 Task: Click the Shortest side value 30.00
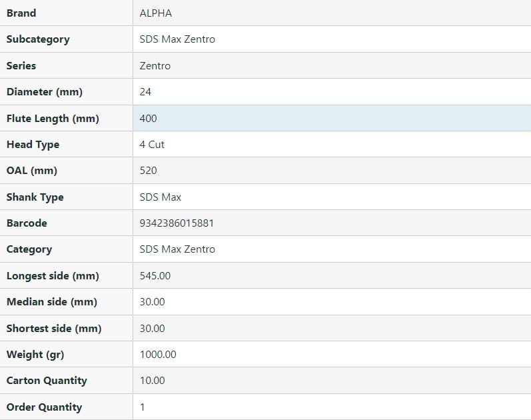coord(152,329)
